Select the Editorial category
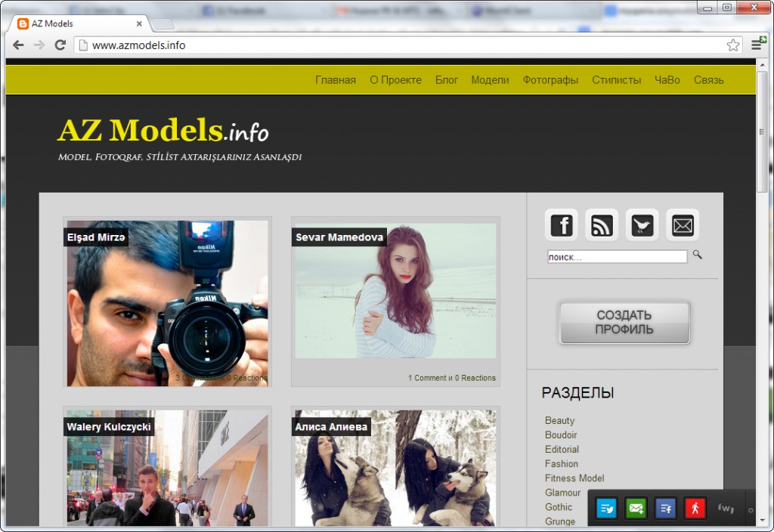This screenshot has height=532, width=774. tap(562, 449)
